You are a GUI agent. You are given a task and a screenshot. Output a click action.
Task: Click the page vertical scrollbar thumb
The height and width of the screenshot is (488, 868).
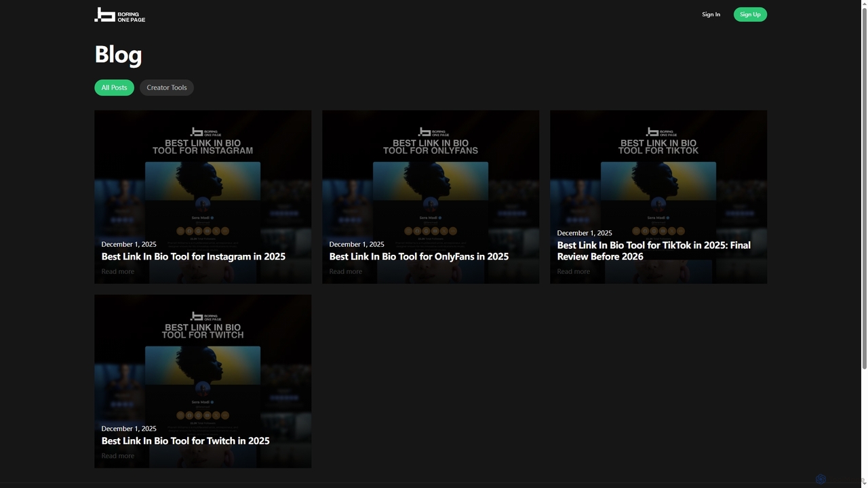click(x=864, y=188)
